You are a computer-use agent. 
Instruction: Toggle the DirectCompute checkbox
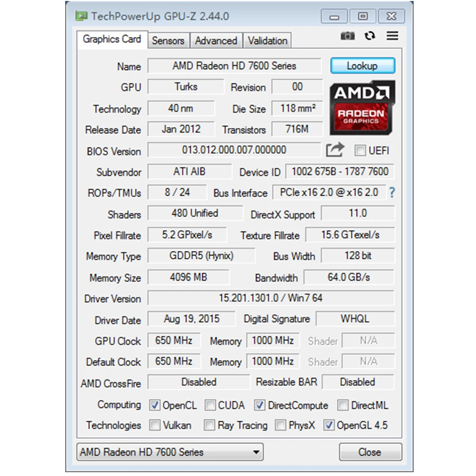click(x=259, y=405)
